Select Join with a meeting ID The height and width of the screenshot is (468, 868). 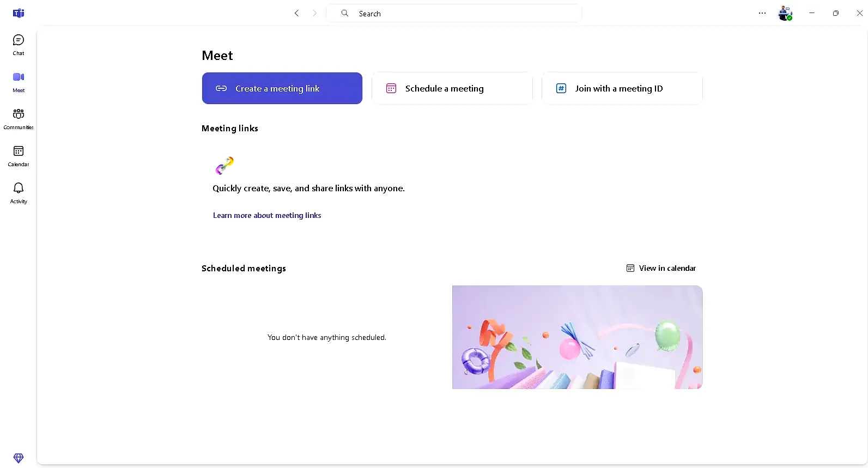[622, 88]
